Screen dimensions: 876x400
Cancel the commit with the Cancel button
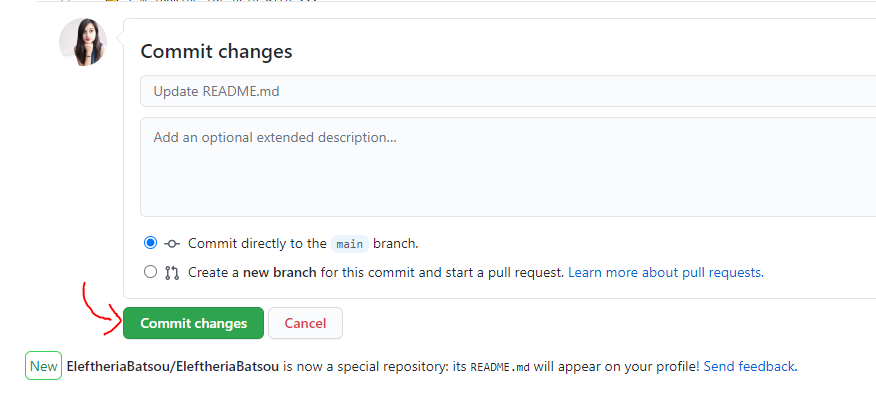(305, 323)
